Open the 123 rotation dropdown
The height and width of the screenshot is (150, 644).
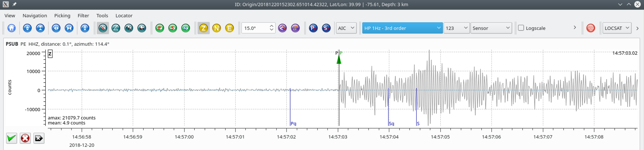click(457, 28)
